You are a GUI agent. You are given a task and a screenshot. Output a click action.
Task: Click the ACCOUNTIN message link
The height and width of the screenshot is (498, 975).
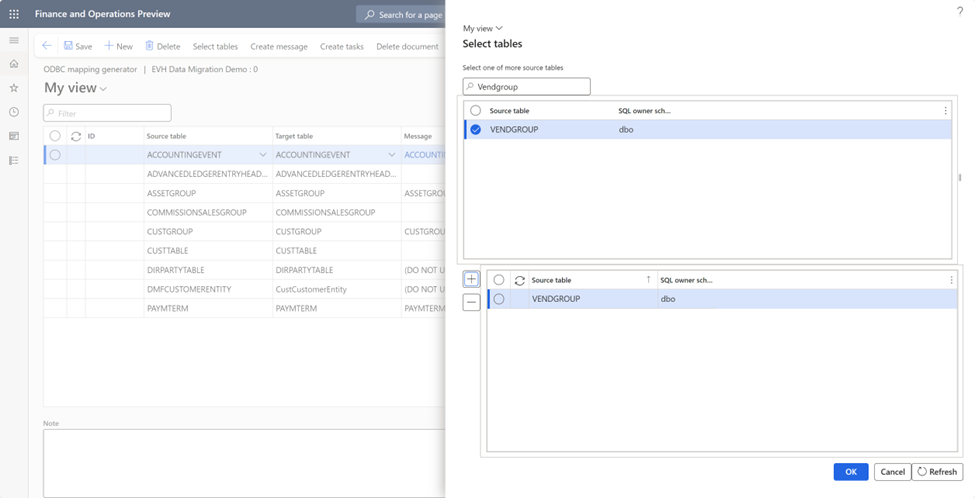(x=425, y=155)
